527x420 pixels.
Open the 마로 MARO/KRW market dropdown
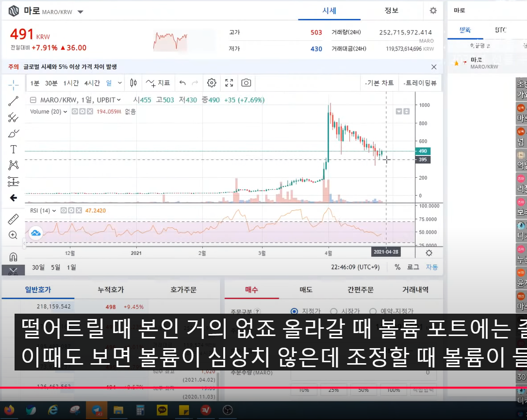point(81,12)
